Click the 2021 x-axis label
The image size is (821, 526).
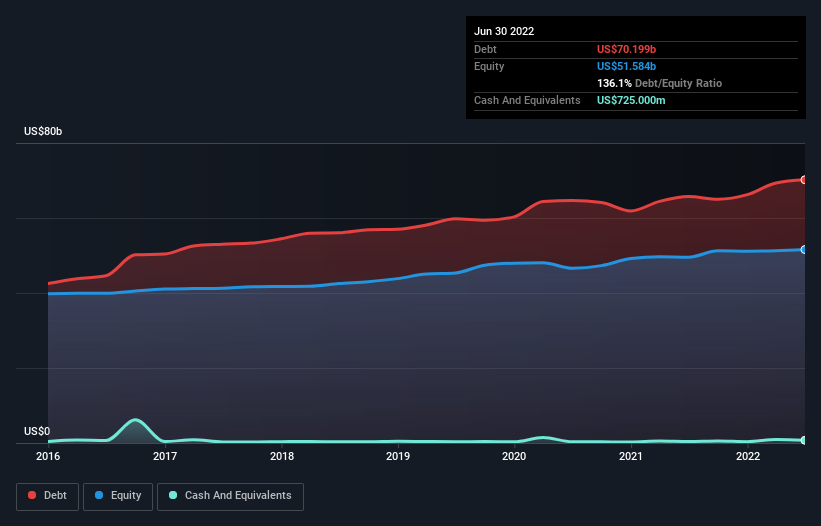631,456
